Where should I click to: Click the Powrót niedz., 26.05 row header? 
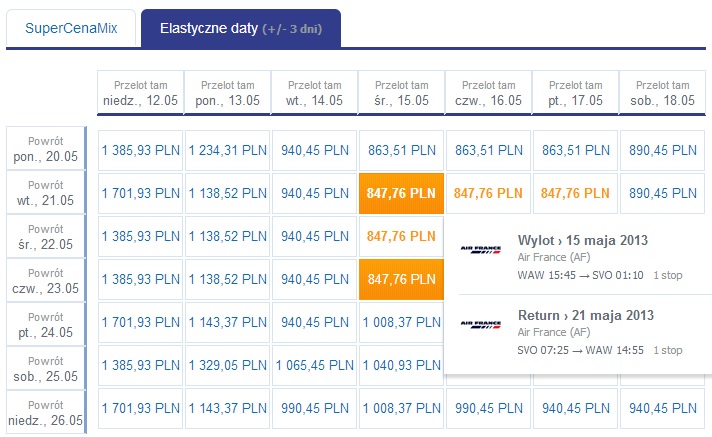point(46,412)
